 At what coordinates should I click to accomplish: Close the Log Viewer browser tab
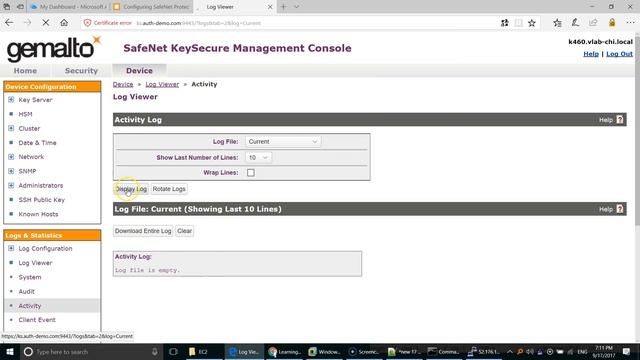[x=270, y=7]
